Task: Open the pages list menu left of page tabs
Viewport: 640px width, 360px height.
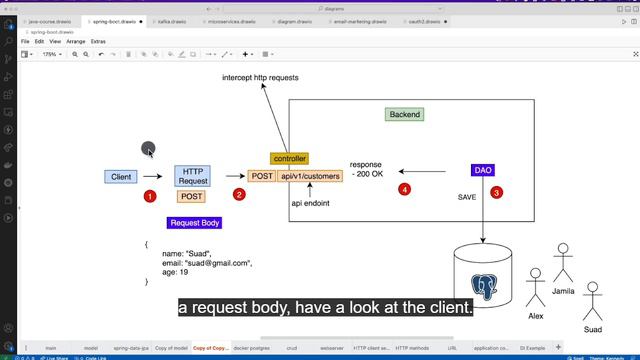Action: [26, 348]
